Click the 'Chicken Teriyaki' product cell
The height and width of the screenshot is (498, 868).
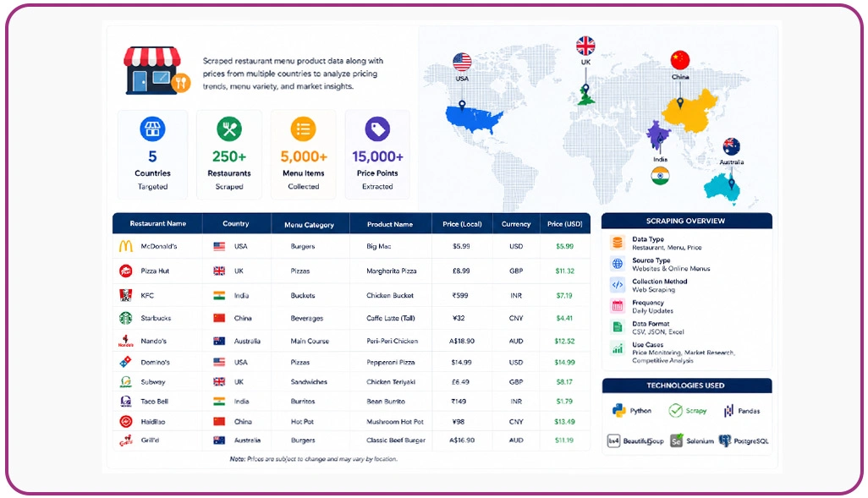(391, 382)
